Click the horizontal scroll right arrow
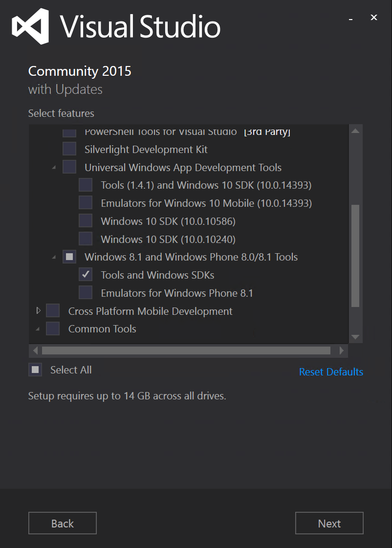The image size is (392, 548). pyautogui.click(x=341, y=351)
